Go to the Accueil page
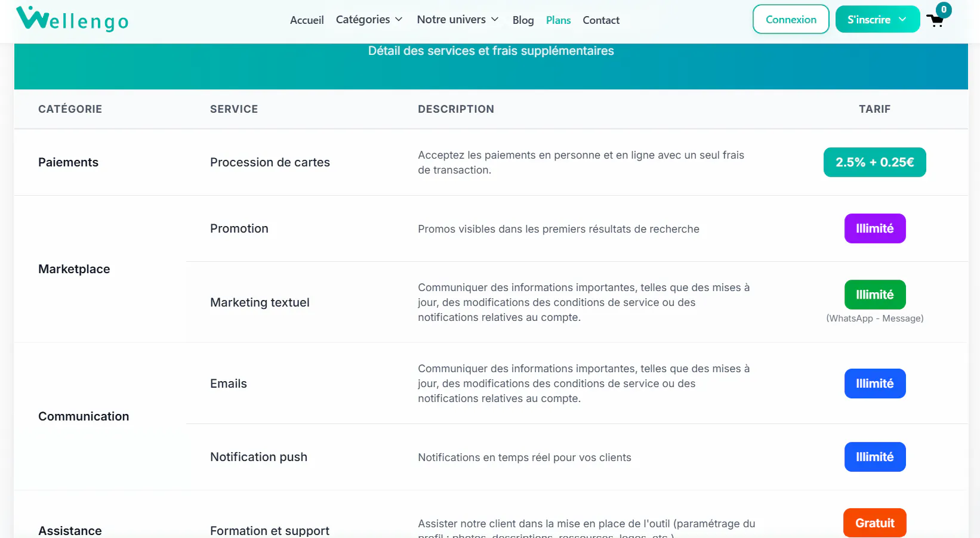Viewport: 980px width, 538px height. (307, 20)
